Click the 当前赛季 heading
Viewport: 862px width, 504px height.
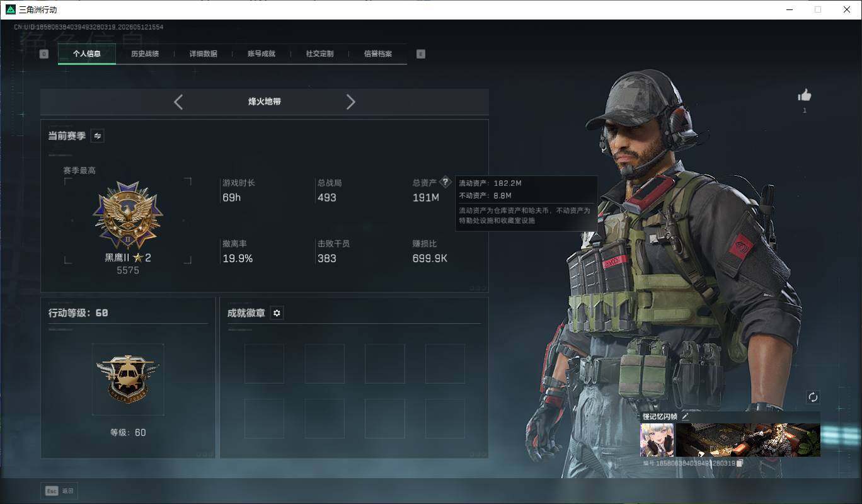(67, 135)
